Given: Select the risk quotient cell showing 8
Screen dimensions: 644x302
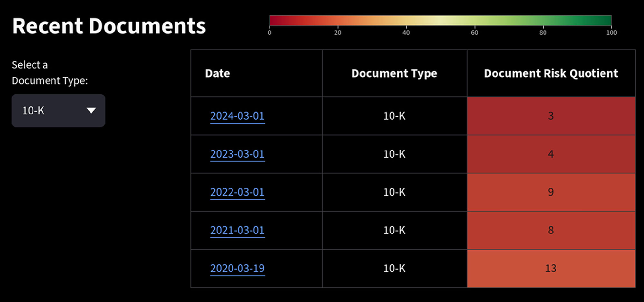Looking at the screenshot, I should 551,230.
